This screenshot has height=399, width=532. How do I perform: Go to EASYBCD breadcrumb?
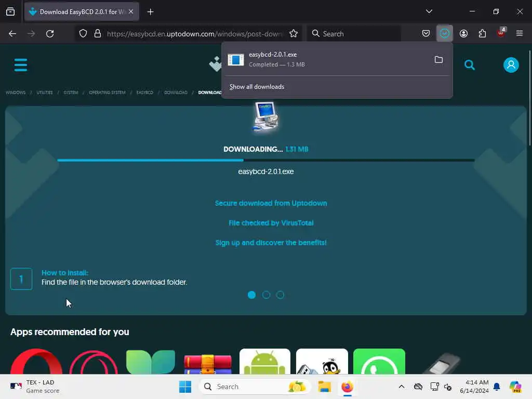[145, 92]
